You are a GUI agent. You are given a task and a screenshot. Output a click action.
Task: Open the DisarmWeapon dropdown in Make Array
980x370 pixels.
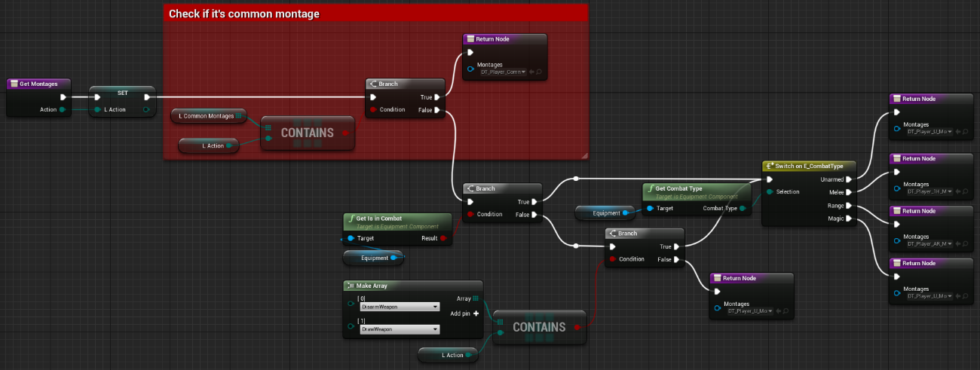(x=435, y=307)
